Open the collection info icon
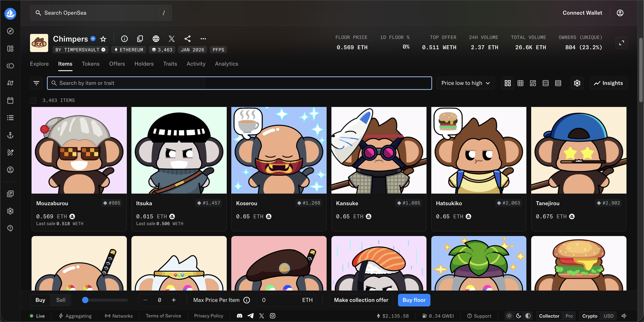 click(x=124, y=39)
